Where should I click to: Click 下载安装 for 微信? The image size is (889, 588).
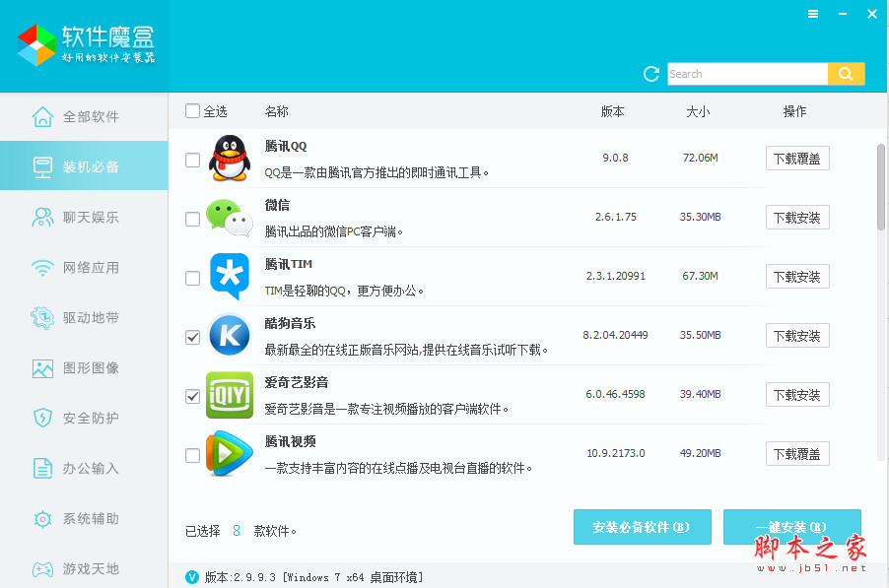797,218
